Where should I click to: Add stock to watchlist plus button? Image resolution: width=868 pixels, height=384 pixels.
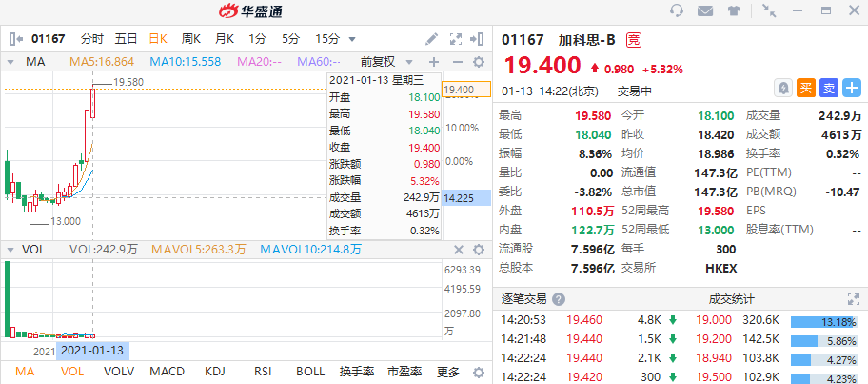(852, 88)
